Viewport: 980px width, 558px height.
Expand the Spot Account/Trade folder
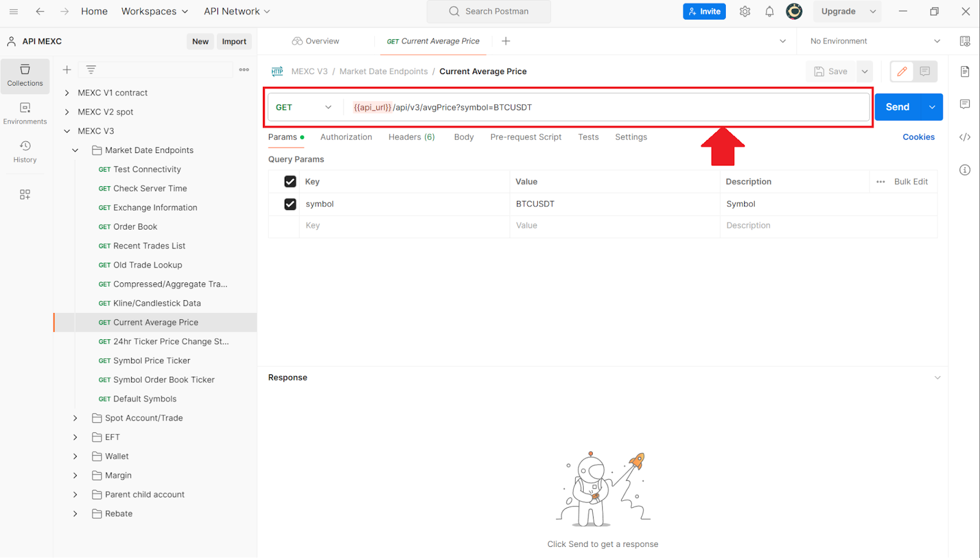(x=75, y=418)
